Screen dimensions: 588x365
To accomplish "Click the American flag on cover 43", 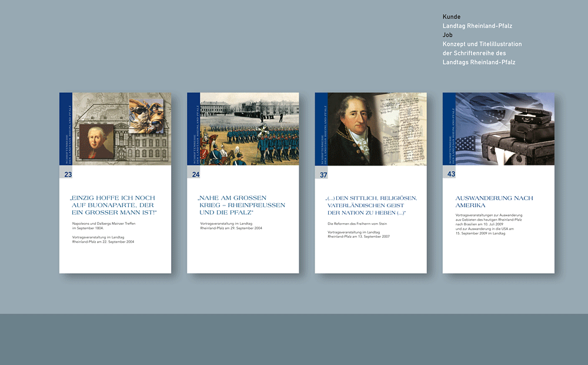I will point(466,150).
